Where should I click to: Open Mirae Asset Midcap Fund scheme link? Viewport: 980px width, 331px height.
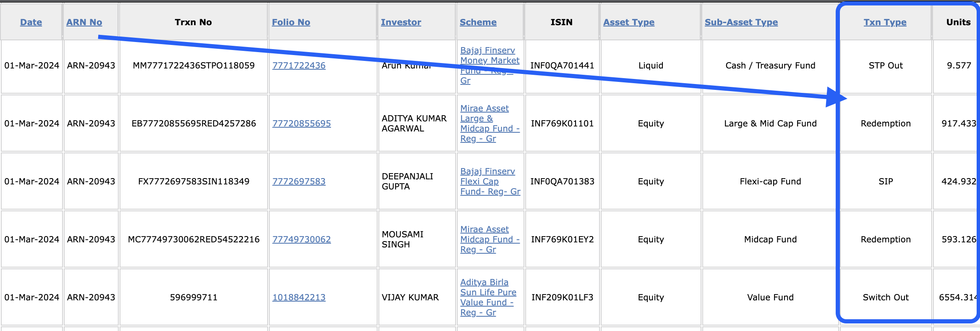coord(490,239)
